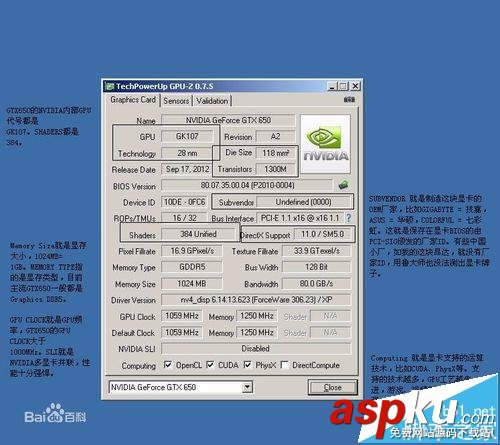The height and width of the screenshot is (445, 500).
Task: Click the Texture Fillrate value 33.9 GTexel/s
Action: tap(316, 251)
